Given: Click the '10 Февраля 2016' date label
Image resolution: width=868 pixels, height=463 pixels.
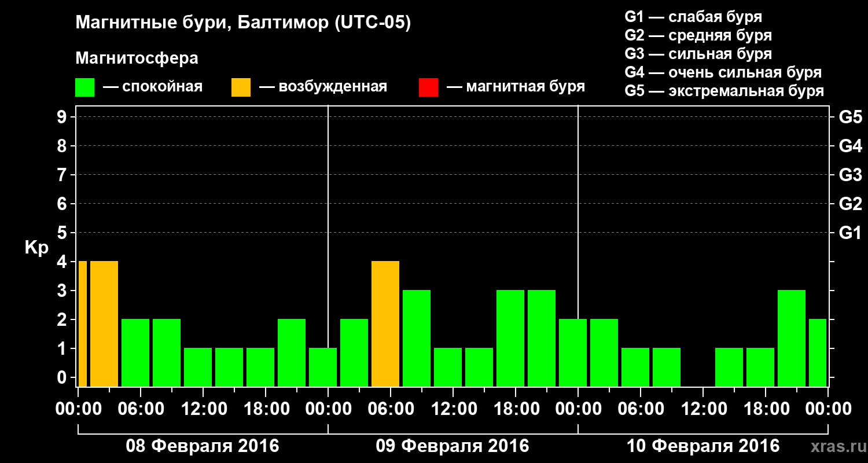Looking at the screenshot, I should point(703,446).
